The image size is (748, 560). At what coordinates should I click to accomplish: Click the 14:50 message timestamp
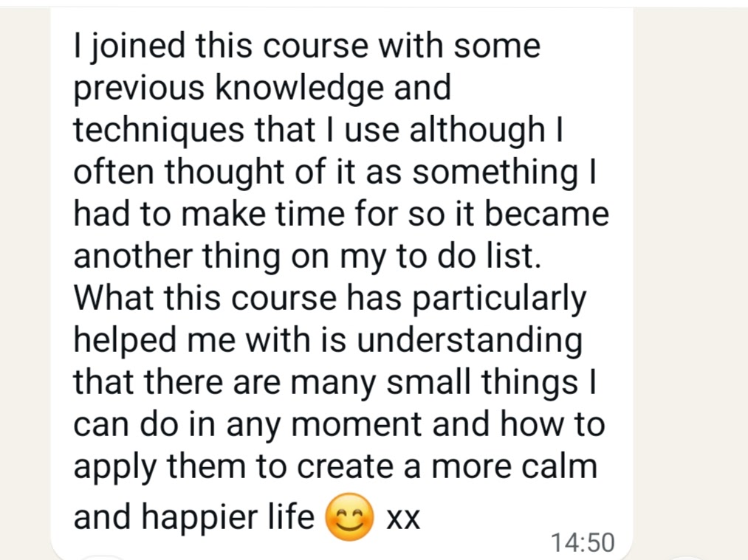click(x=583, y=542)
